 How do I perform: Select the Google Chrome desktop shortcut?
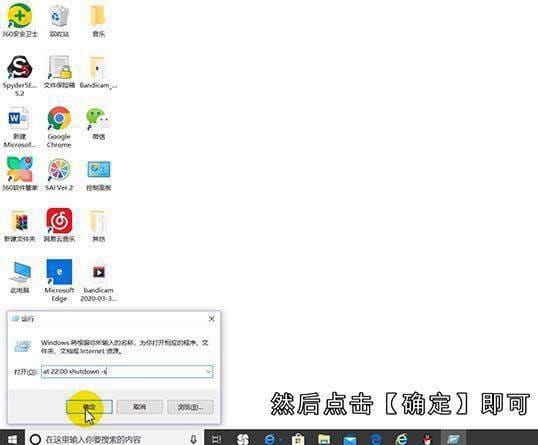[x=59, y=127]
